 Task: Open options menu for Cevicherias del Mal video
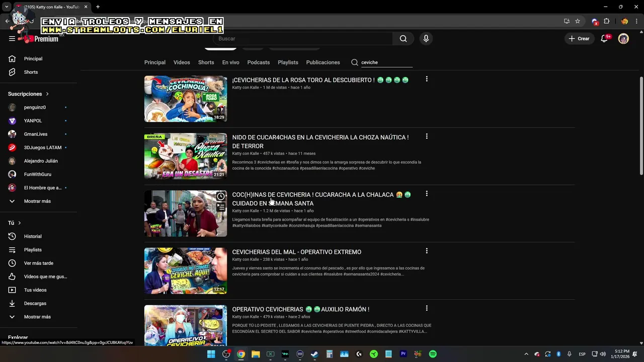pyautogui.click(x=427, y=251)
